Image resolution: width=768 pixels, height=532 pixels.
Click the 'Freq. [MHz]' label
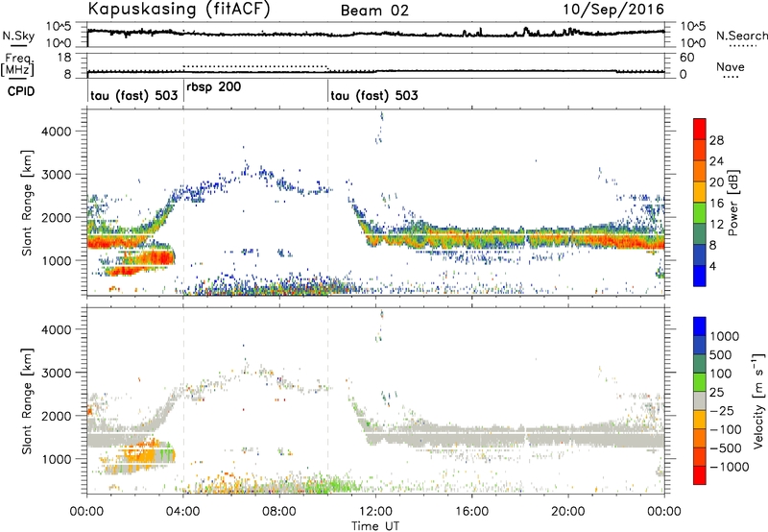17,65
